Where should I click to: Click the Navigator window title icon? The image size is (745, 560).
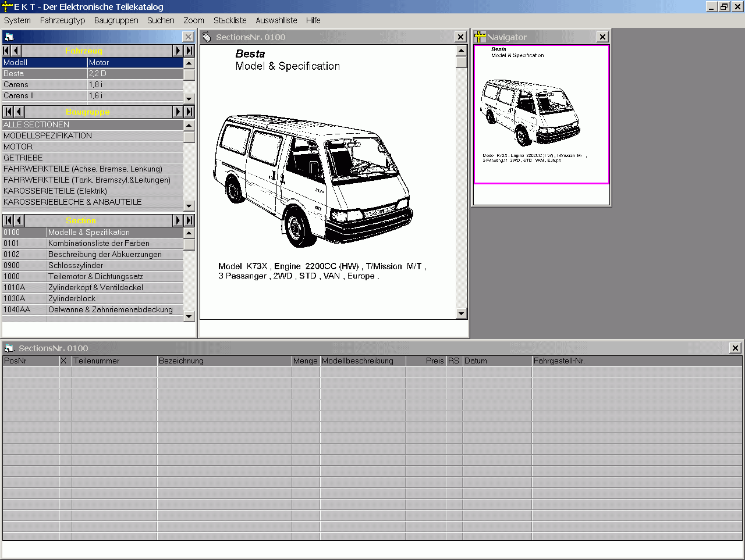coord(480,37)
